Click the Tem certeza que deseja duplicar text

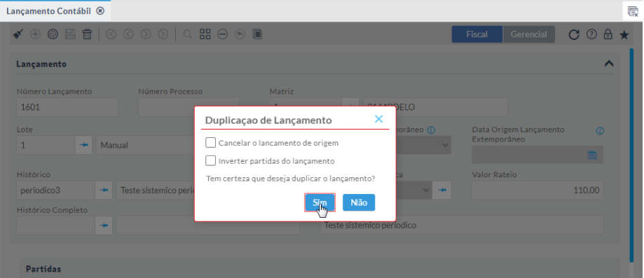(x=290, y=179)
